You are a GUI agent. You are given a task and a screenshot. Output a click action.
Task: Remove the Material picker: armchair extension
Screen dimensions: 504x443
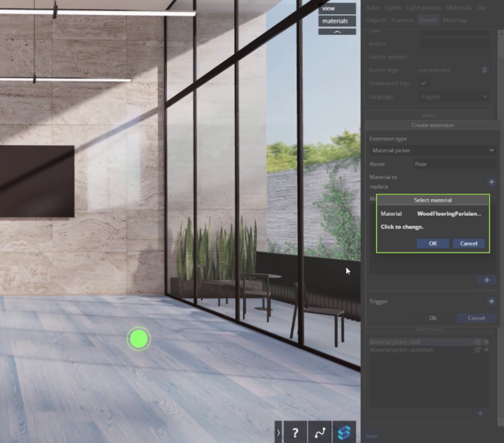(485, 350)
